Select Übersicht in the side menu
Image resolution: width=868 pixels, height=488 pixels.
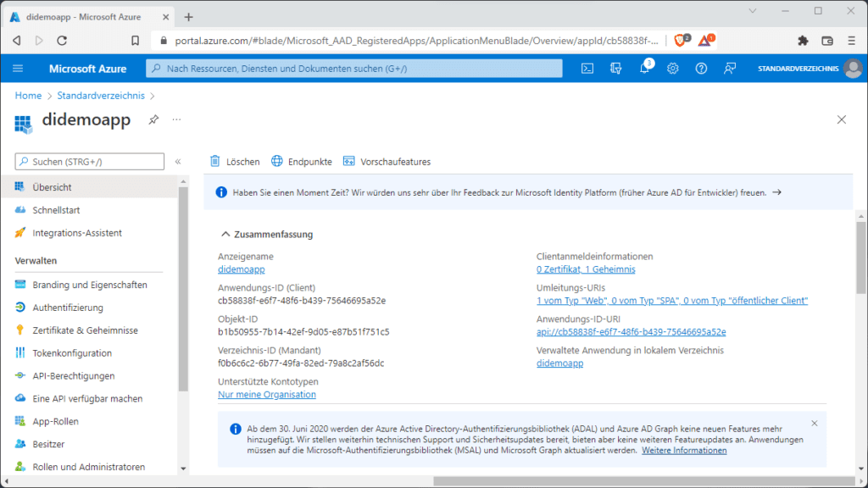[x=88, y=187]
